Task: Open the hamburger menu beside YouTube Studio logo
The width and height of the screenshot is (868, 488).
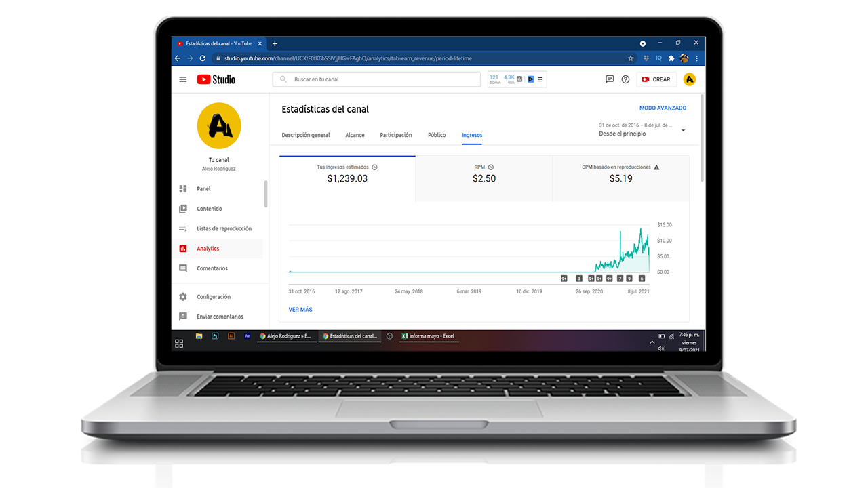Action: (x=182, y=79)
